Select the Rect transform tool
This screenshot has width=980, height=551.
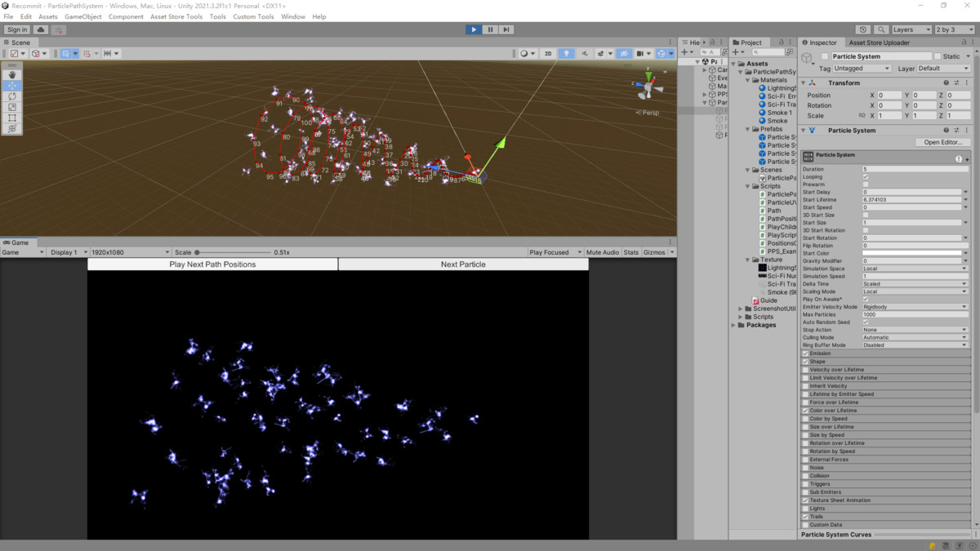tap(12, 118)
